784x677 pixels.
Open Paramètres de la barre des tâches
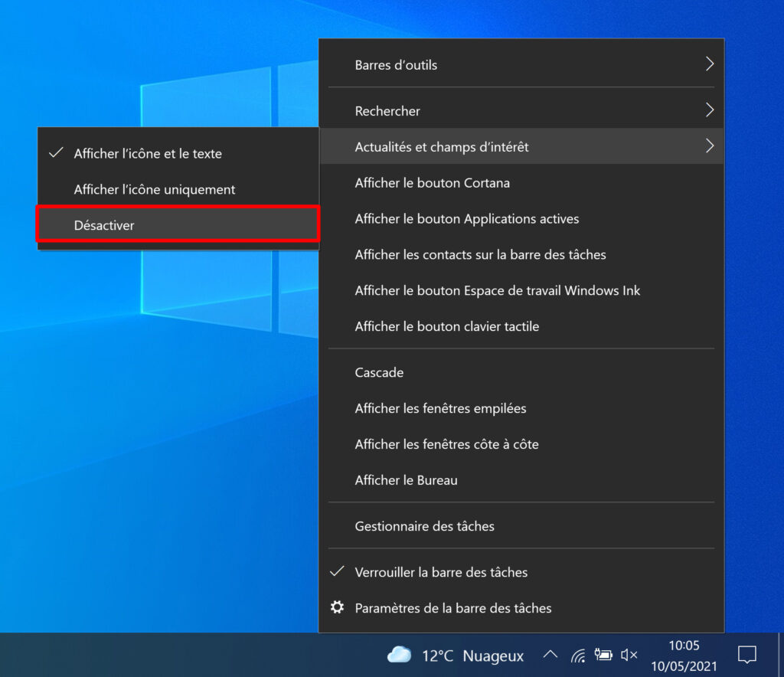[x=521, y=608]
